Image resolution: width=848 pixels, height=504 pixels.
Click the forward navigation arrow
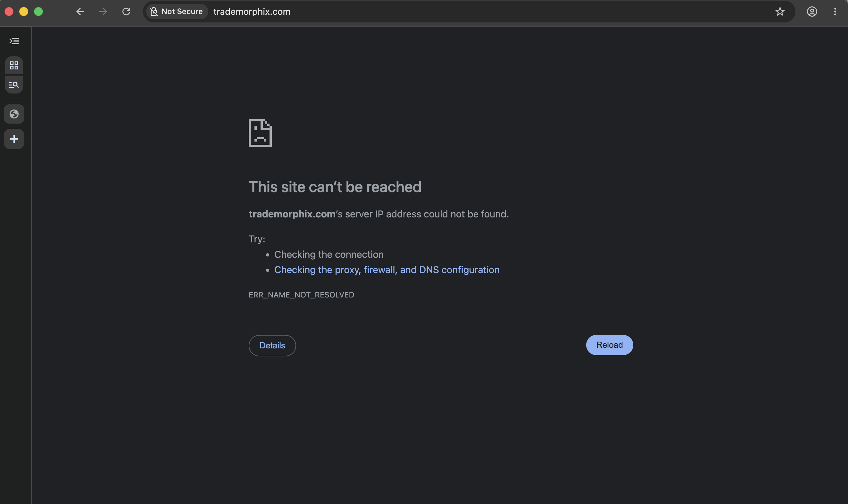(x=103, y=12)
